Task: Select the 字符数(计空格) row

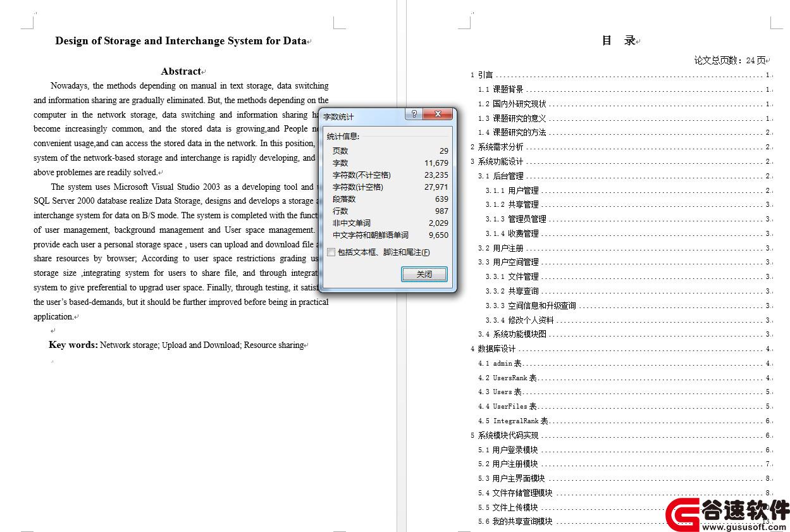Action: tap(390, 187)
